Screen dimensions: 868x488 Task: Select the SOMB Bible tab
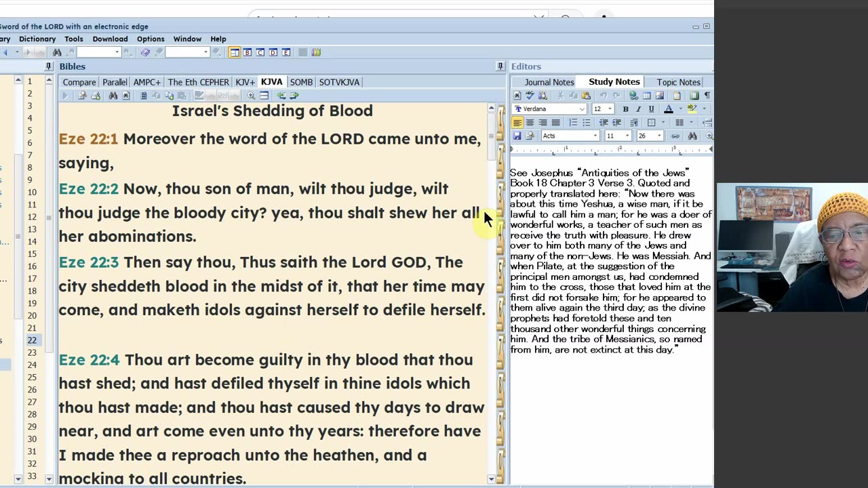pos(301,82)
